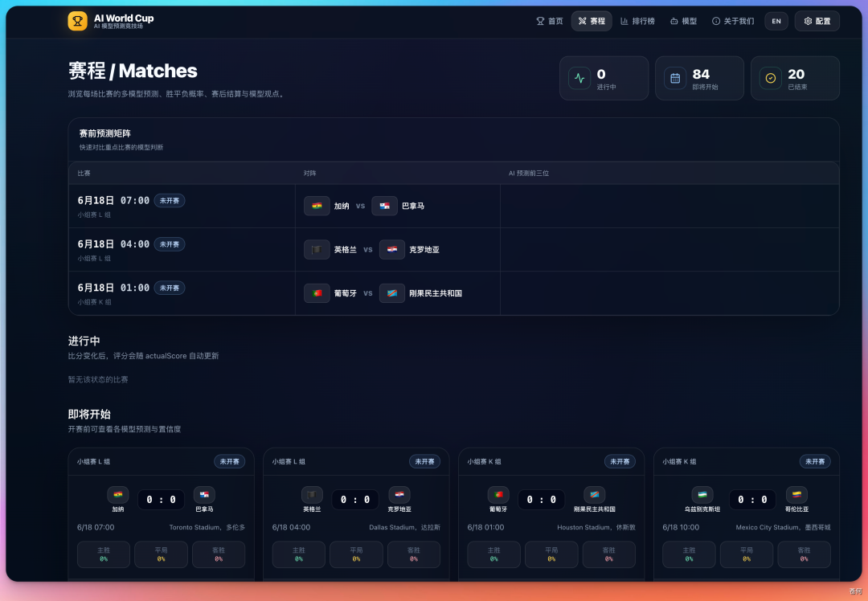Screen dimensions: 868x601
Task: Click the Croatia flag on the second match card
Action: (399, 495)
